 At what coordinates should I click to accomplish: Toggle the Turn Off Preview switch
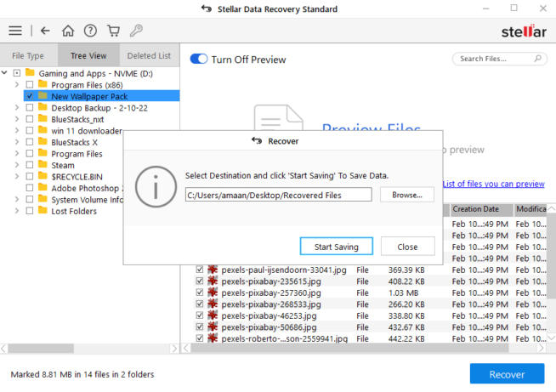tap(199, 59)
